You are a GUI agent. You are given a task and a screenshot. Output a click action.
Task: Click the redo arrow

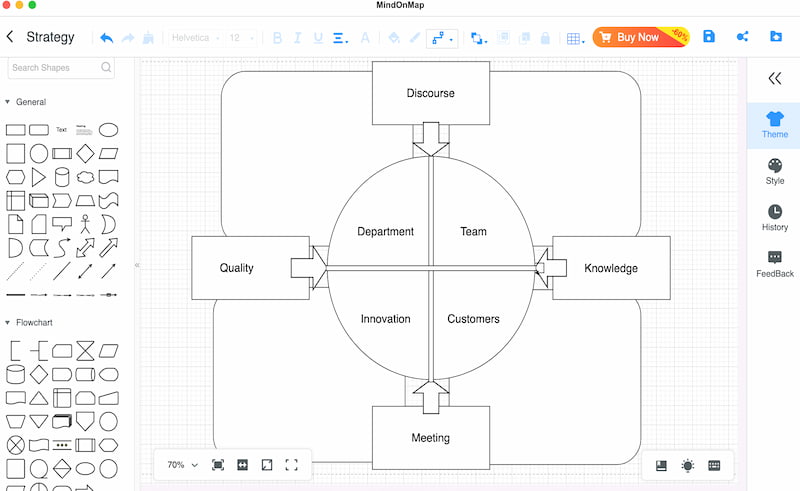pos(128,38)
